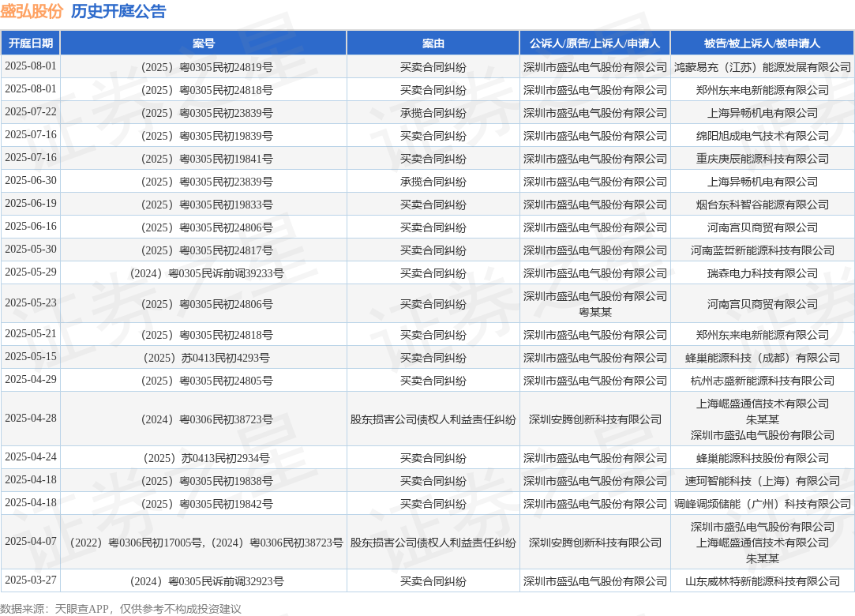Click the 历史开庭公告 heading
This screenshot has width=855, height=616.
click(118, 12)
